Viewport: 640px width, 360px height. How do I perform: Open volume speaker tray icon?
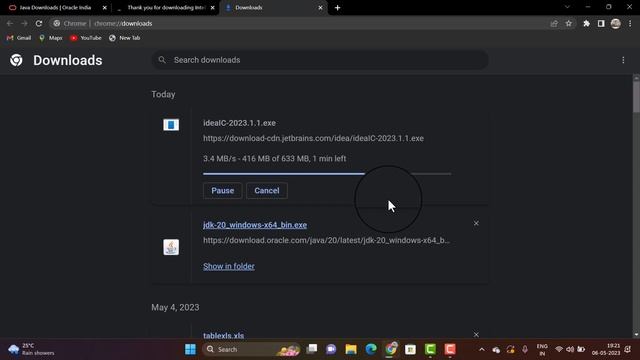click(570, 350)
